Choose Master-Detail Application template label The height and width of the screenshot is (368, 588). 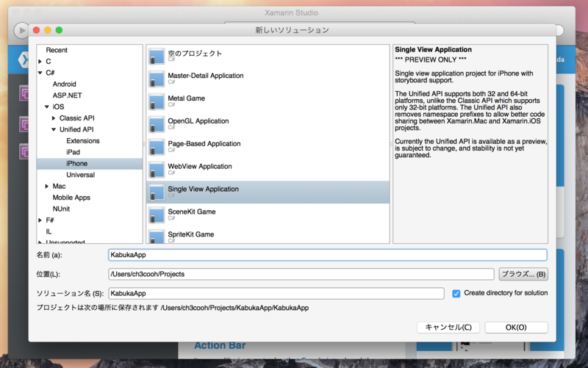[x=206, y=76]
